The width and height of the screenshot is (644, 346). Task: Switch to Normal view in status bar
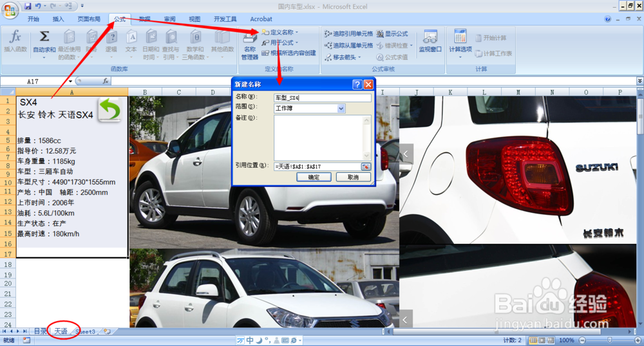click(533, 340)
